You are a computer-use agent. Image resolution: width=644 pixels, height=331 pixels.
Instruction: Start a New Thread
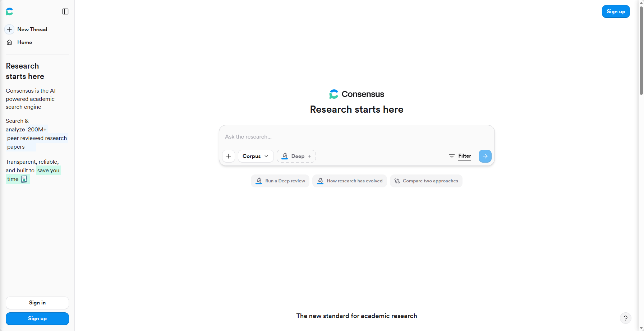click(26, 29)
